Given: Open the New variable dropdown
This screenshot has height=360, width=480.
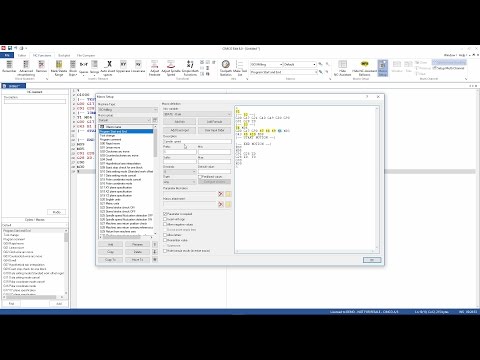Looking at the screenshot, I should coord(197,114).
